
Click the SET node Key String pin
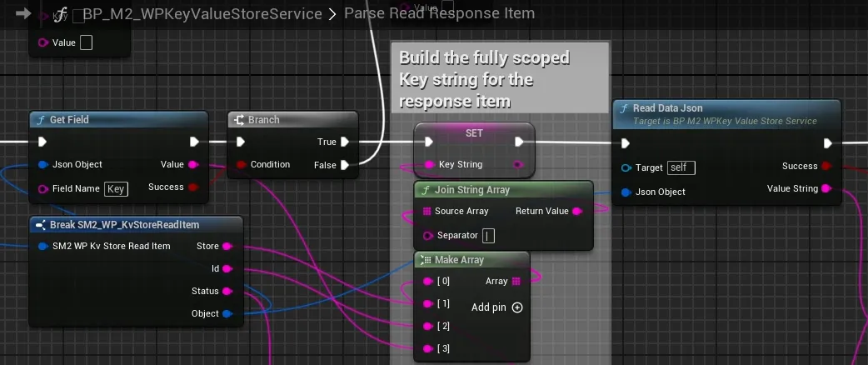(430, 165)
